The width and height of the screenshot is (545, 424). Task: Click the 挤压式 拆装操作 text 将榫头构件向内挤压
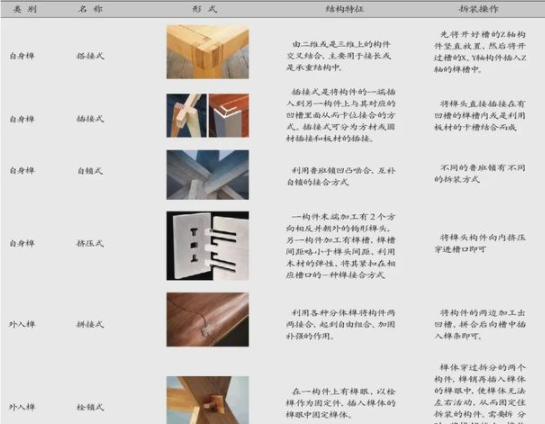480,243
